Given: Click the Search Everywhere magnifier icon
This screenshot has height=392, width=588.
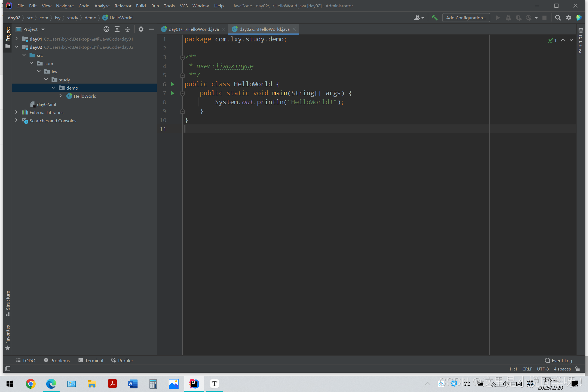Looking at the screenshot, I should tap(558, 18).
